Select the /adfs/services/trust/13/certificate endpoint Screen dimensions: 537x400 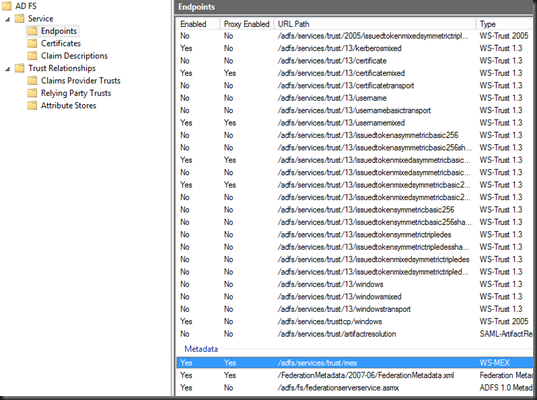[355, 61]
